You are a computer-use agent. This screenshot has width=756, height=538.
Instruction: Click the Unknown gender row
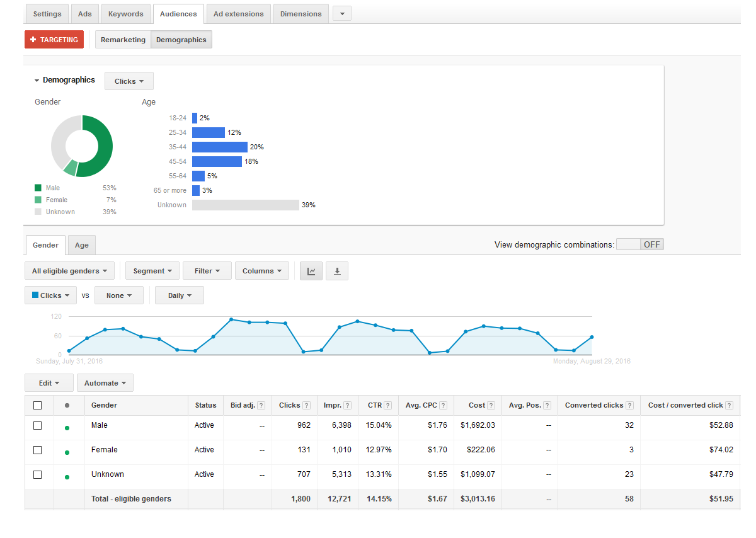point(107,474)
